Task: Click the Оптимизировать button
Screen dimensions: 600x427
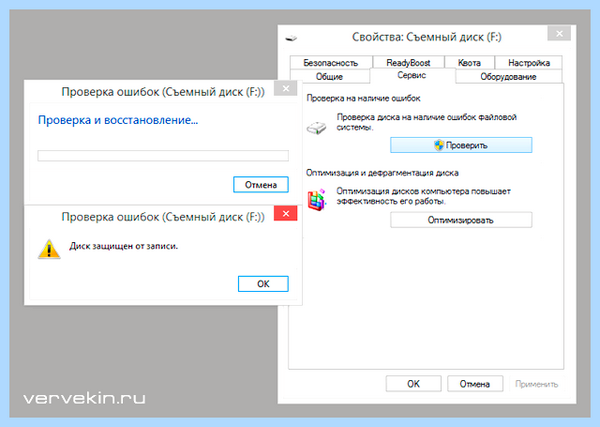Action: pos(461,220)
